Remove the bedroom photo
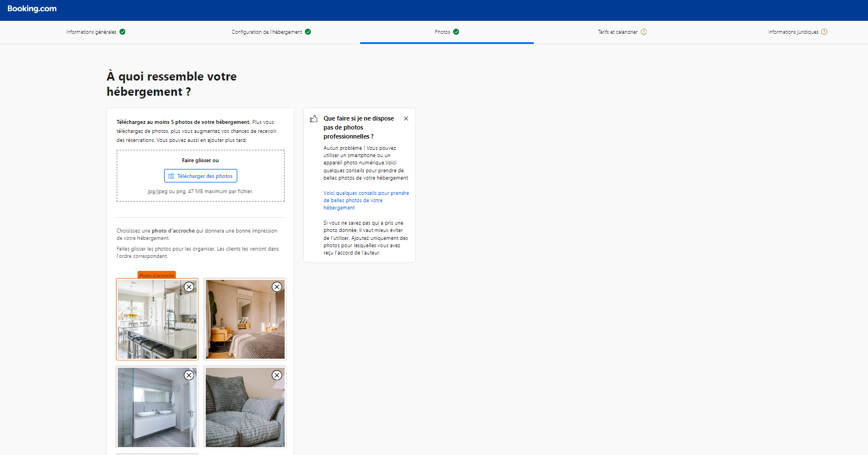The height and width of the screenshot is (455, 868). coord(277,287)
